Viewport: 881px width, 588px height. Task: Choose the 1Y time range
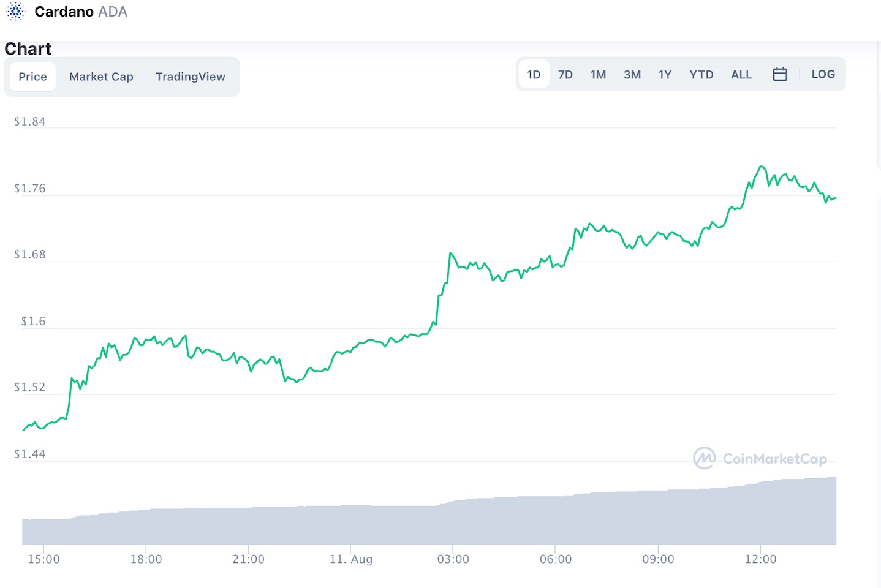coord(665,74)
